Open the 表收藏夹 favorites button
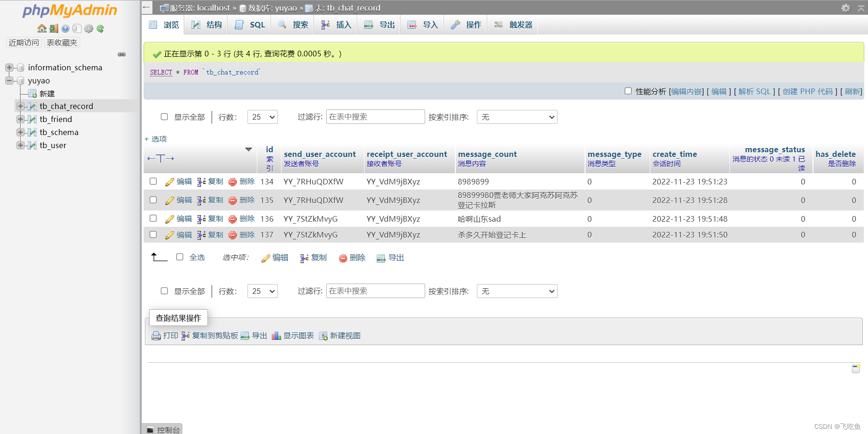 pyautogui.click(x=62, y=42)
